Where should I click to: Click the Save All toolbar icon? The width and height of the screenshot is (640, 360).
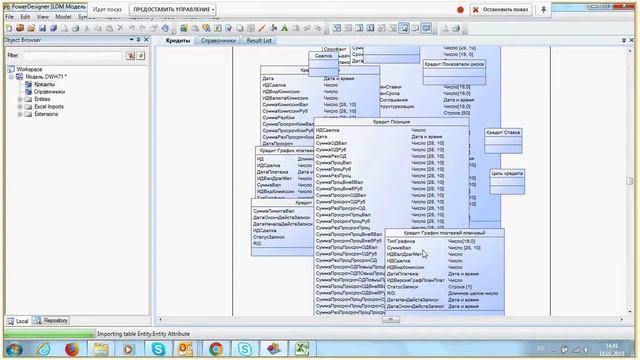pyautogui.click(x=53, y=28)
